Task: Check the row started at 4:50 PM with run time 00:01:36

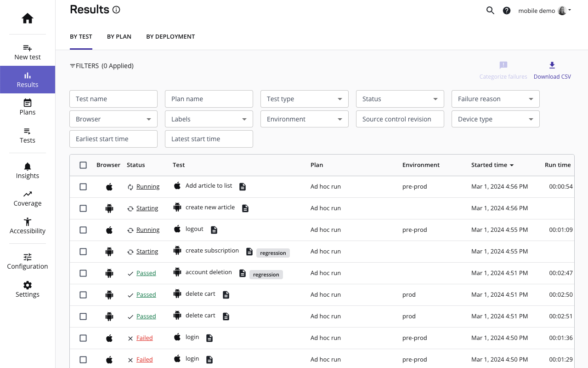Action: tap(83, 338)
